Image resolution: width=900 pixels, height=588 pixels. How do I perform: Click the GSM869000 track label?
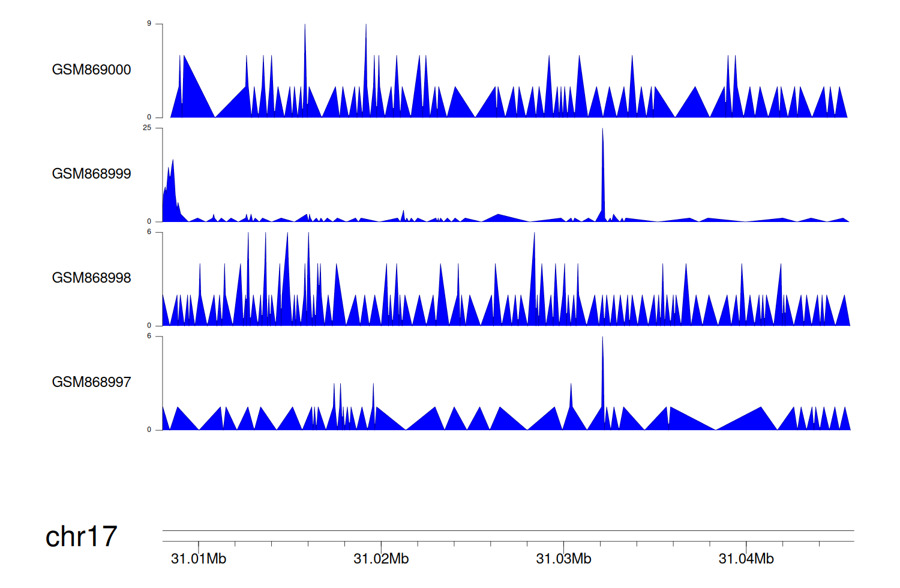(x=91, y=70)
